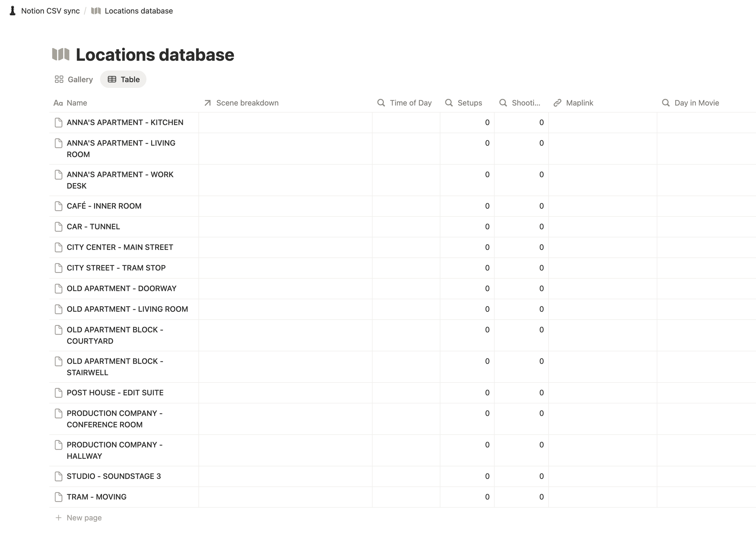Select the Table view tab

[x=123, y=79]
